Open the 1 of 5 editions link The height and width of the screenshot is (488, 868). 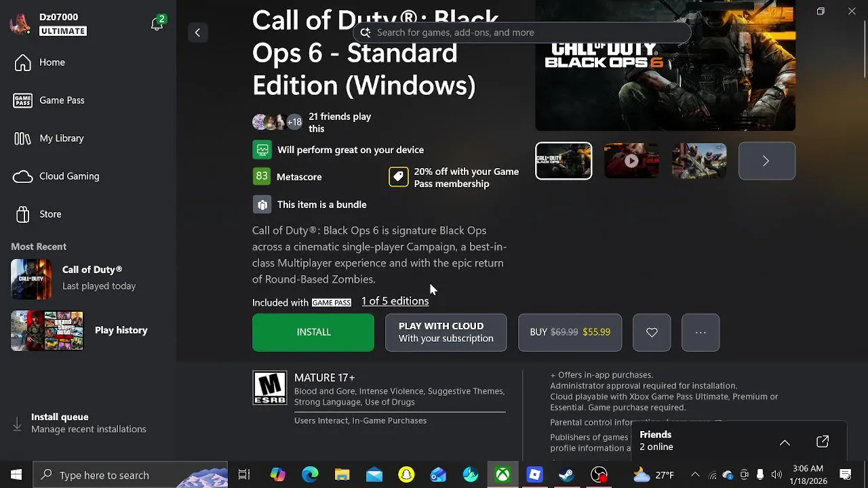(x=395, y=301)
